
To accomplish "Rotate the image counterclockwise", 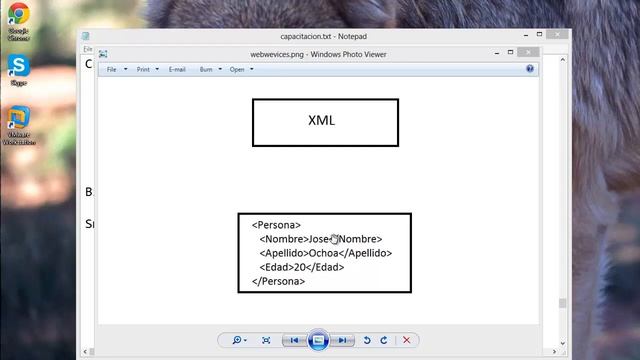I will 367,340.
